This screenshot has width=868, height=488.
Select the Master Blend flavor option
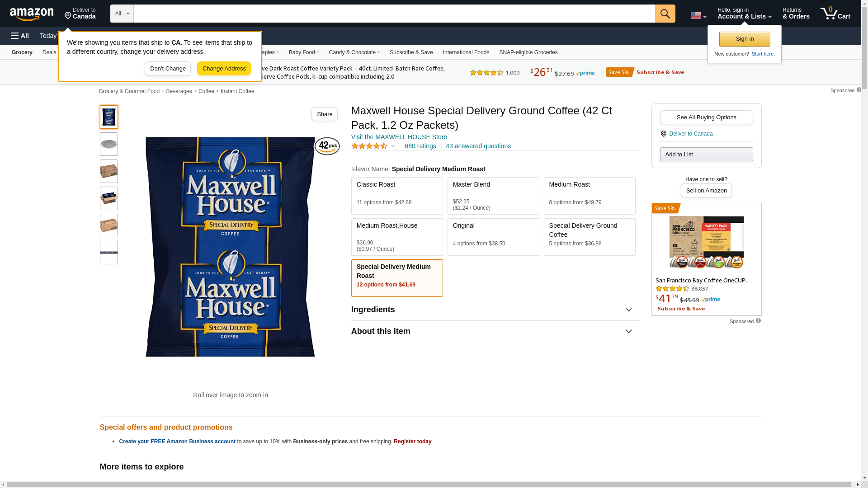point(493,196)
